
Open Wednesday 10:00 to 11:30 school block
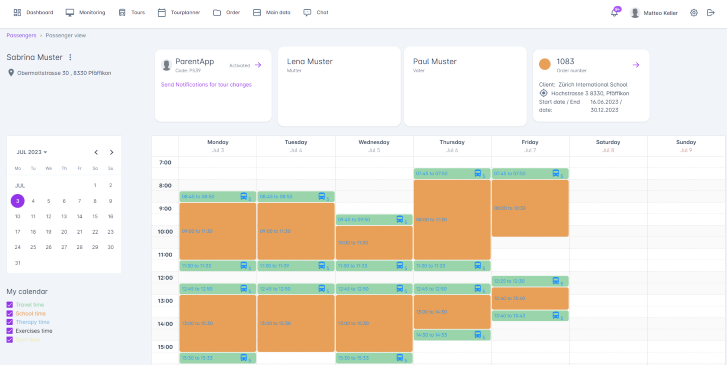point(374,243)
